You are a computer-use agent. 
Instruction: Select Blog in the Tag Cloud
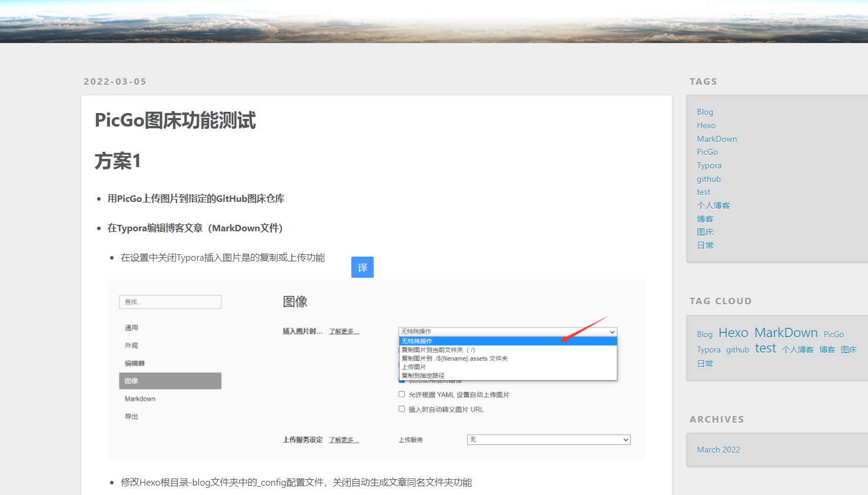704,334
